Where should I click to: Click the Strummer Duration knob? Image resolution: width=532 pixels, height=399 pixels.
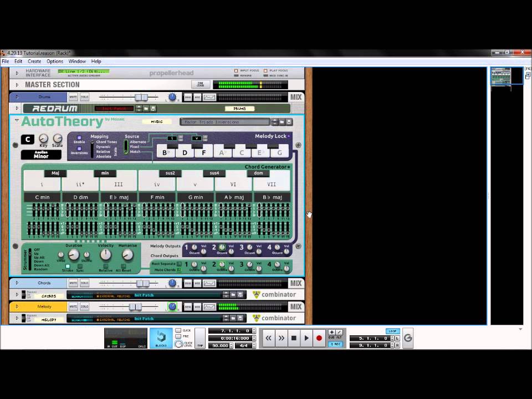tap(74, 255)
